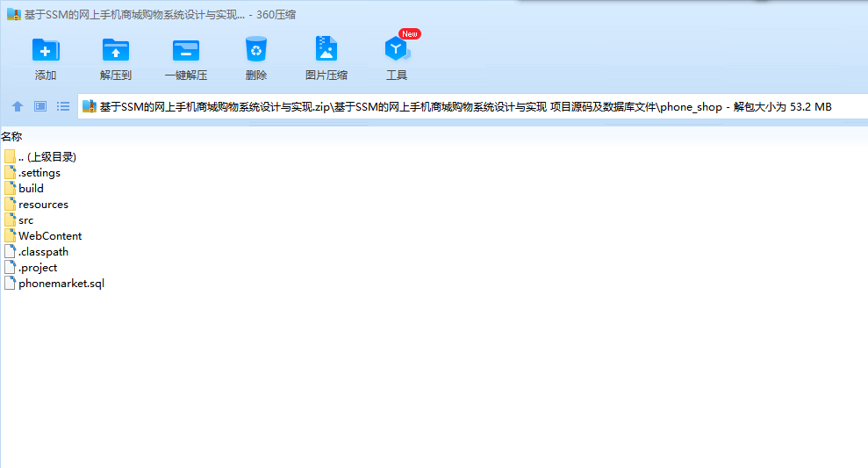Click the folder icon beside resources
The height and width of the screenshot is (468, 868).
10,205
